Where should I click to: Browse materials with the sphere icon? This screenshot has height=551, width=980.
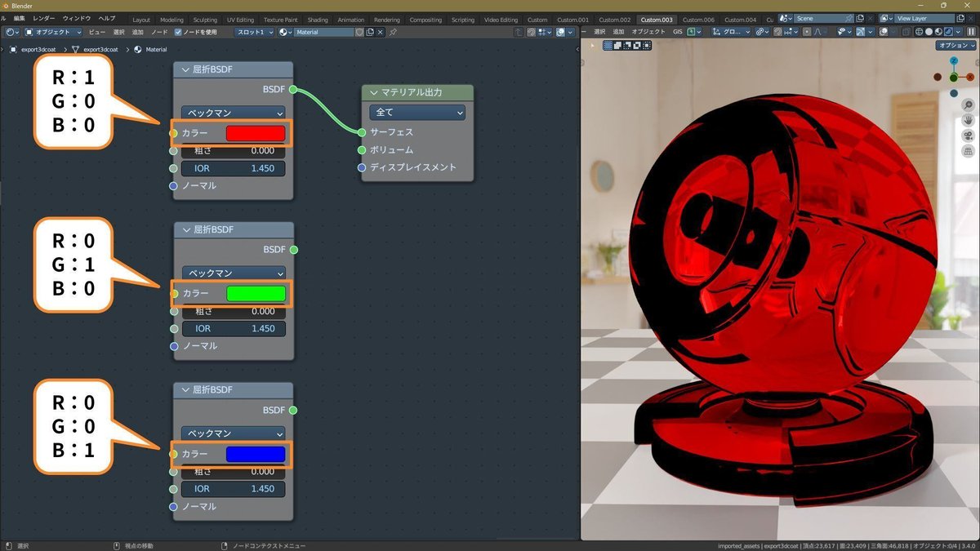[x=286, y=32]
